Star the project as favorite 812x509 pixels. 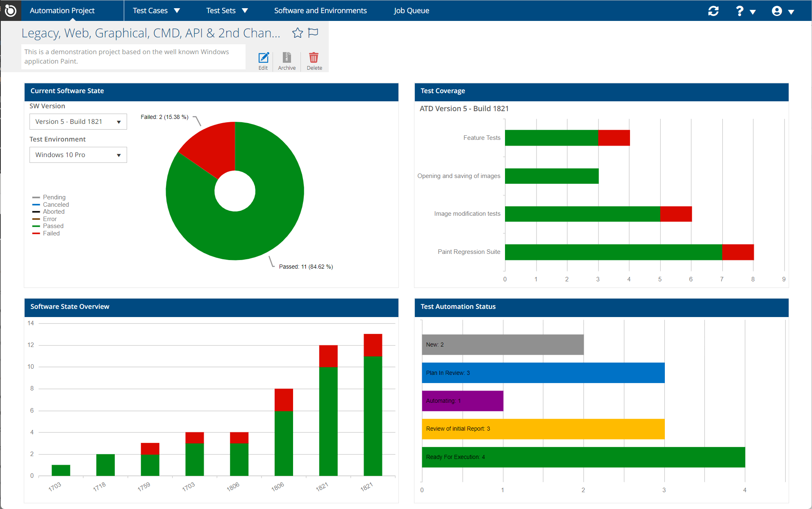click(298, 33)
